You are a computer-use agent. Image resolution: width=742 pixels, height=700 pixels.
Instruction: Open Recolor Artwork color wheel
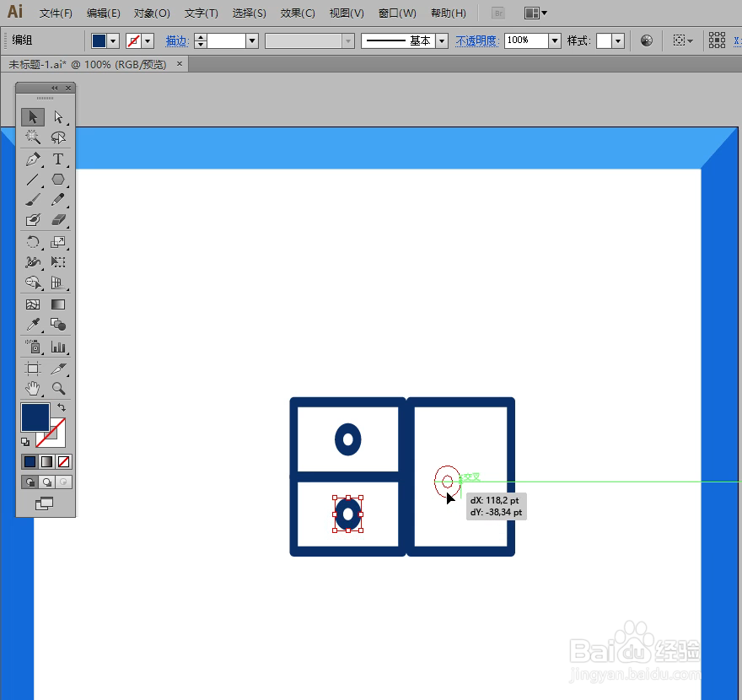647,40
